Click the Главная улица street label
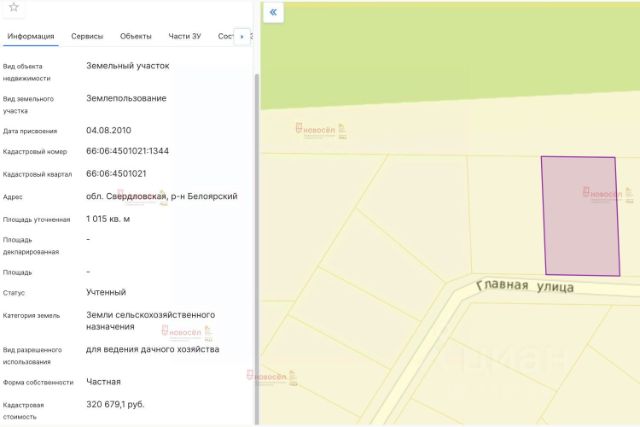 (x=525, y=285)
